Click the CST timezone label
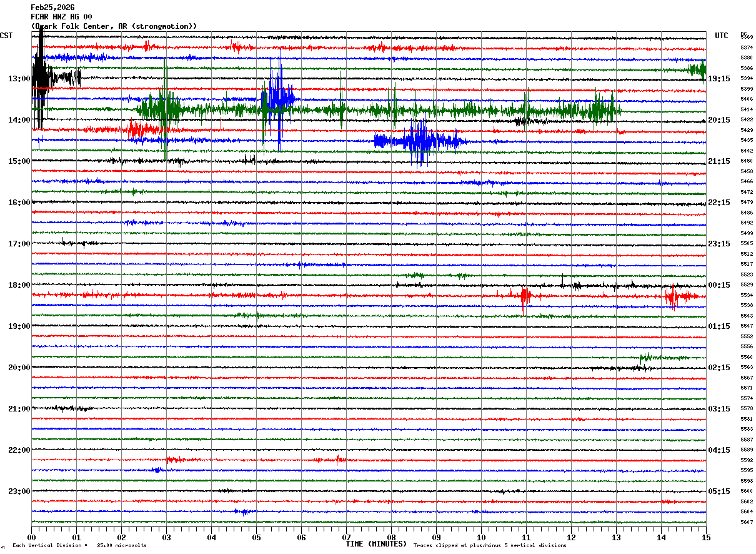This screenshot has height=554, width=756. click(x=6, y=36)
